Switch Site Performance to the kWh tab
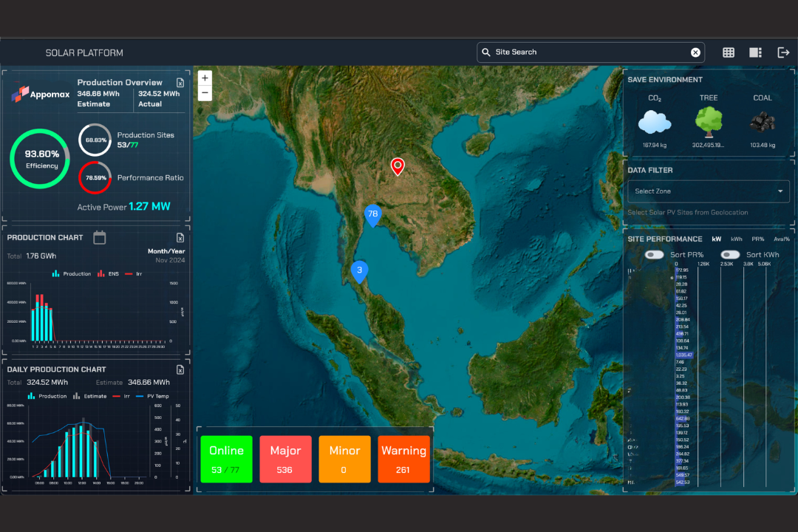Screen dimensions: 798x532 point(737,239)
